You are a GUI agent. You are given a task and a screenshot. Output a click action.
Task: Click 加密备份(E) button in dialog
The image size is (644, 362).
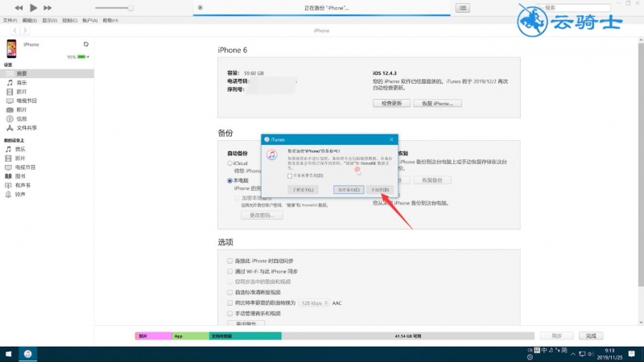pos(349,190)
